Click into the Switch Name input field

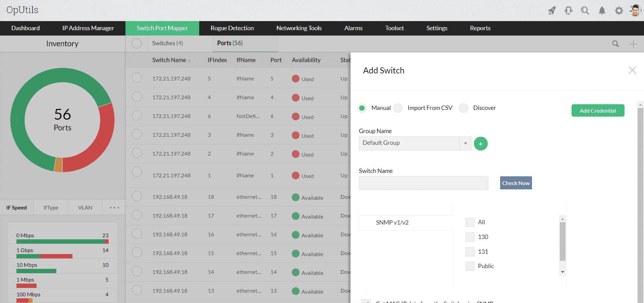pyautogui.click(x=423, y=183)
